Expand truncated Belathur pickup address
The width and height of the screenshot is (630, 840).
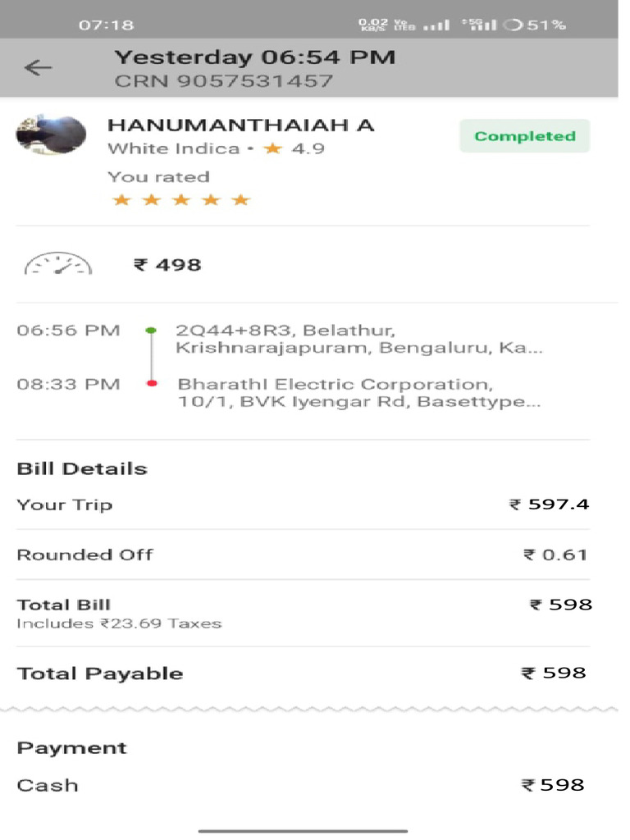(x=358, y=340)
